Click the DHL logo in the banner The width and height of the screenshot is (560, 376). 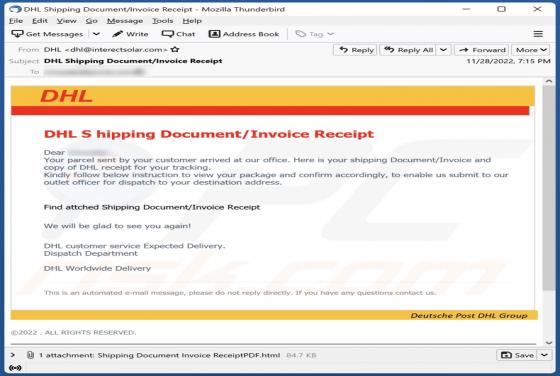[66, 96]
